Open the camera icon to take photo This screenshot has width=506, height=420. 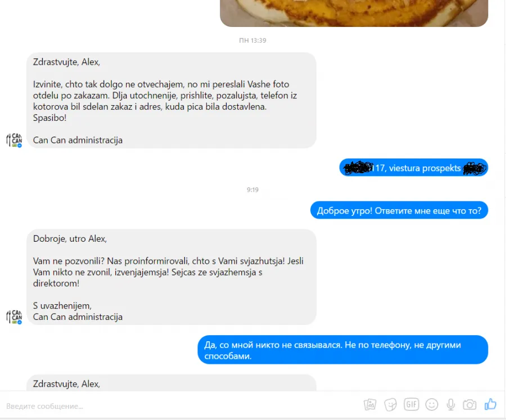pyautogui.click(x=469, y=404)
